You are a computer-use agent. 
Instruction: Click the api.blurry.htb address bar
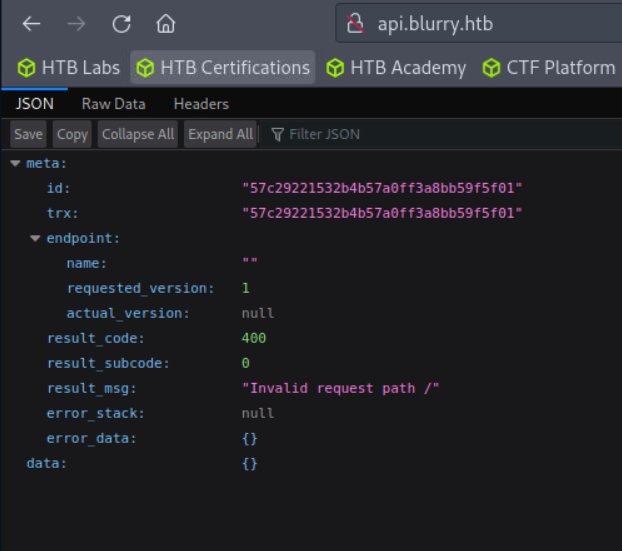coord(480,24)
